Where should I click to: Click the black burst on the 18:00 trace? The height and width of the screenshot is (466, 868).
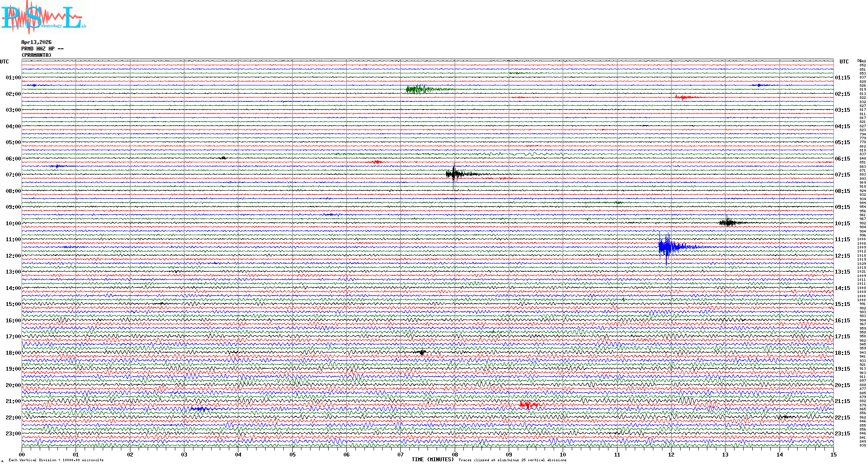point(422,353)
